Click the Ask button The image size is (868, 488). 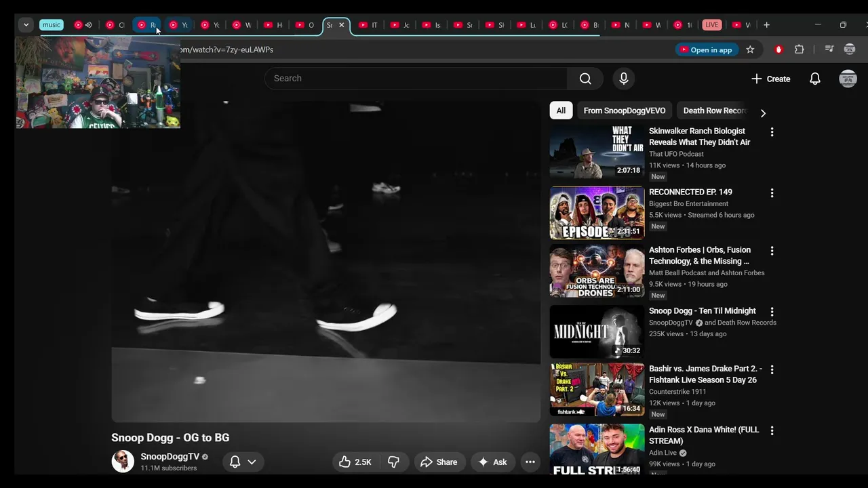click(x=493, y=462)
